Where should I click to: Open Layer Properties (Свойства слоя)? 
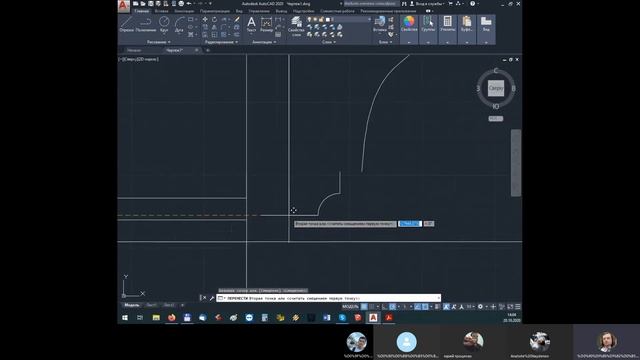tap(296, 27)
